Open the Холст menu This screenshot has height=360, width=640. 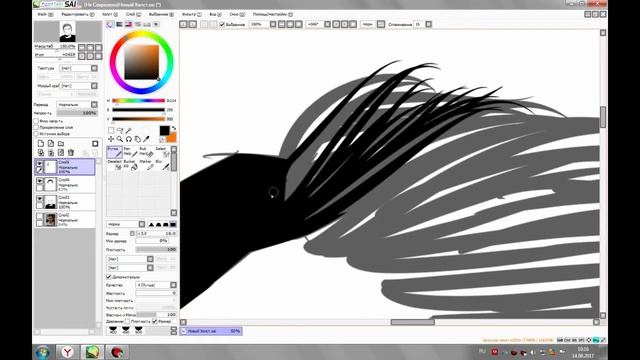(x=110, y=14)
